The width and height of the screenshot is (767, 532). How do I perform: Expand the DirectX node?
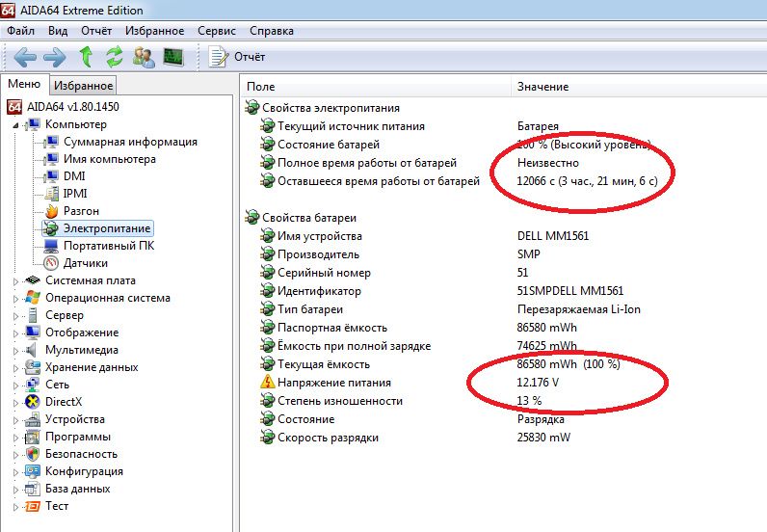pyautogui.click(x=15, y=403)
